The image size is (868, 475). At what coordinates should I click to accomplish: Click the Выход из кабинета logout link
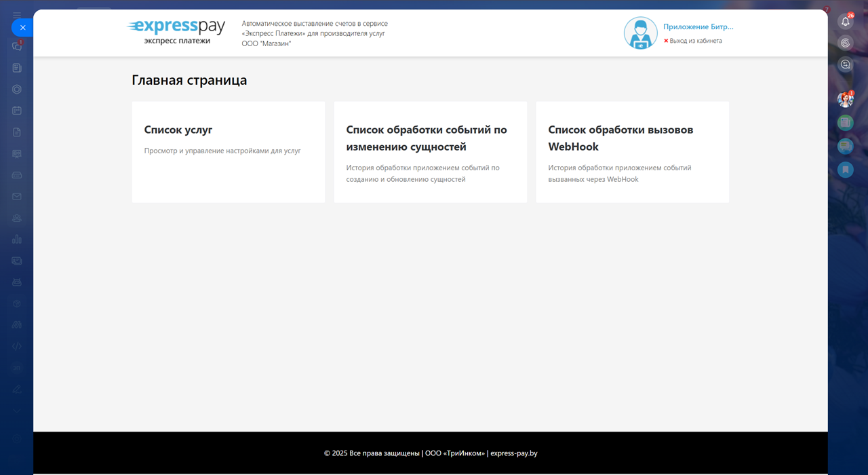[x=696, y=41]
